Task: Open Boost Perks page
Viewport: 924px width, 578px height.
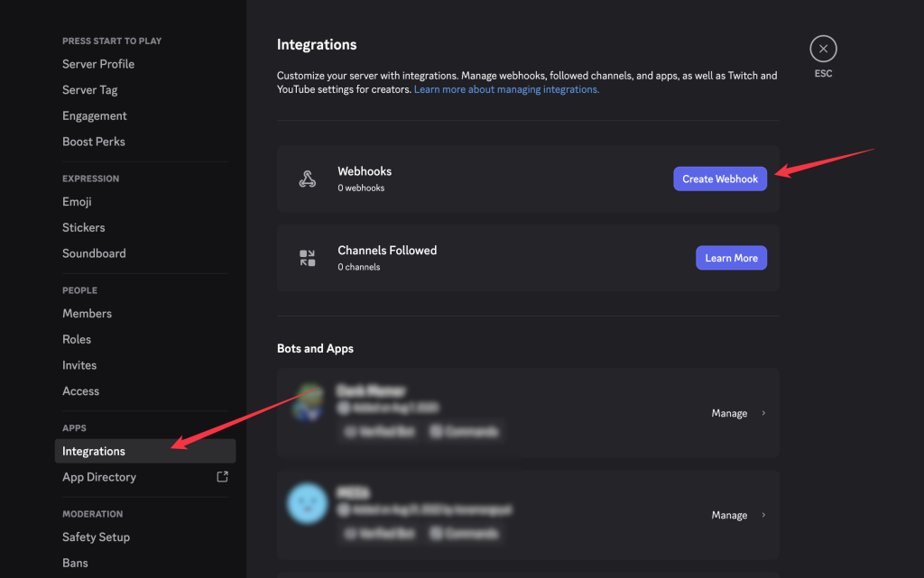Action: [x=94, y=142]
